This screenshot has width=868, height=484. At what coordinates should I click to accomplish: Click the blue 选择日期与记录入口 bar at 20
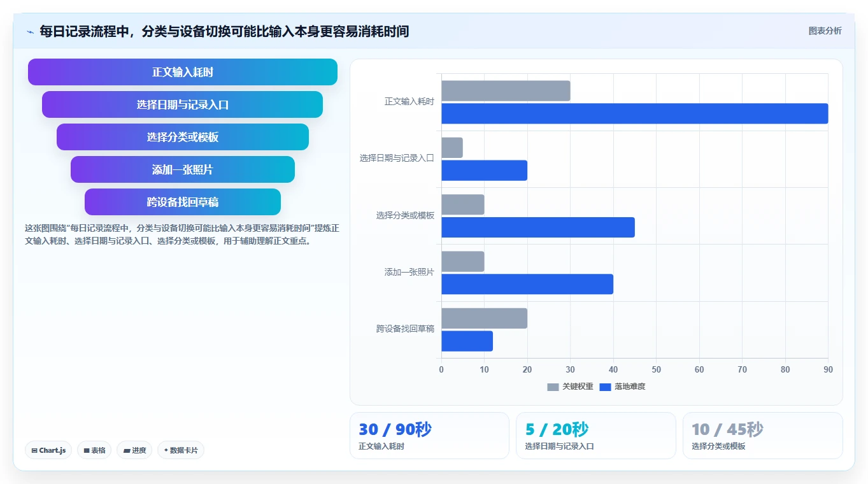pyautogui.click(x=484, y=170)
